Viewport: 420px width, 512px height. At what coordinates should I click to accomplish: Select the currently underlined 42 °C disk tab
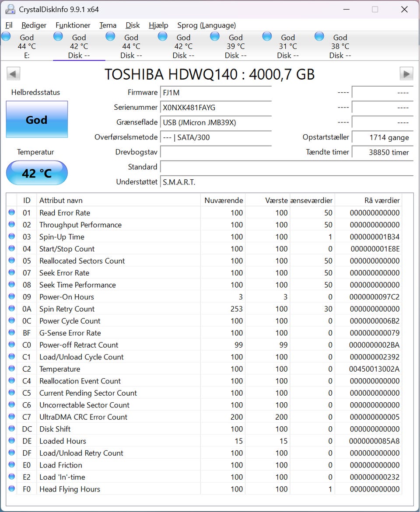pyautogui.click(x=79, y=46)
